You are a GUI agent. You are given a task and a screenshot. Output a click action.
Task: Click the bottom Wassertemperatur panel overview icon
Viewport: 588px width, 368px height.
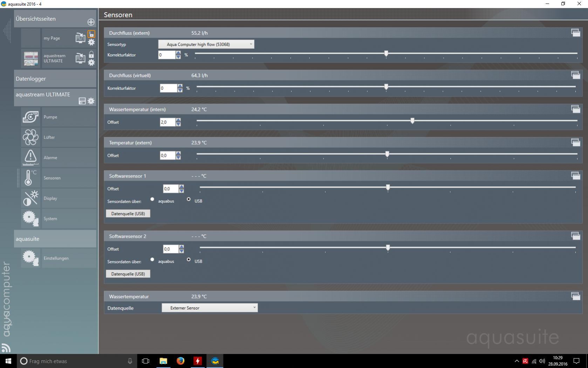[576, 296]
